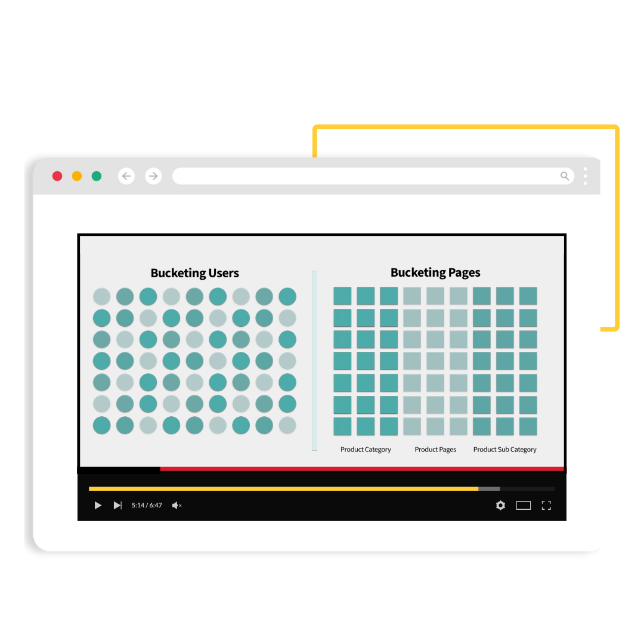Viewport: 644px width, 644px height.
Task: Click the green maximize window dot
Action: (x=97, y=176)
